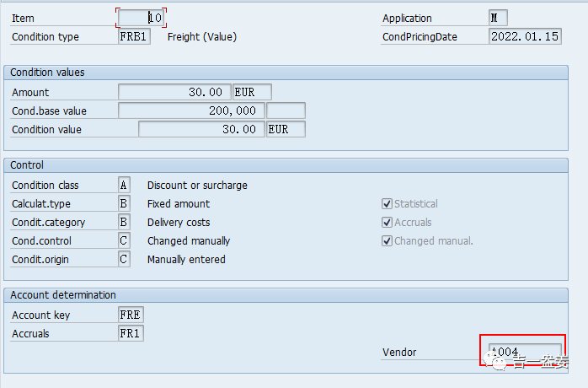Click the 'Manually entered' description
The image size is (588, 388).
pos(186,260)
